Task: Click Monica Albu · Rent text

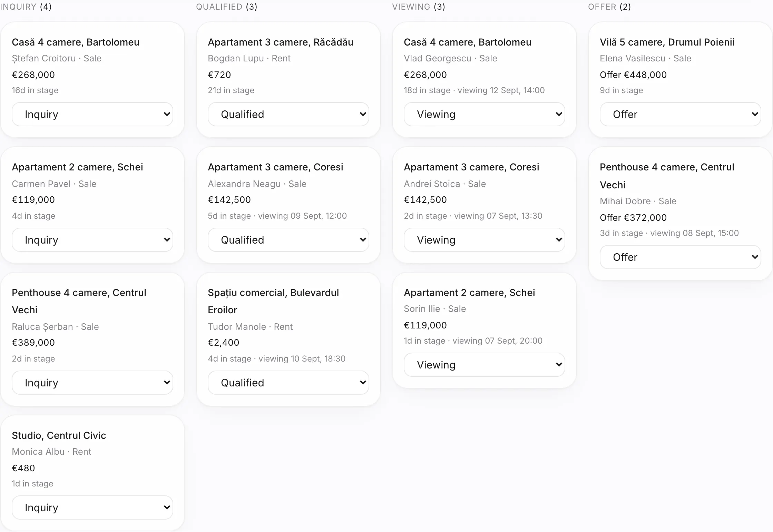Action: click(x=51, y=452)
